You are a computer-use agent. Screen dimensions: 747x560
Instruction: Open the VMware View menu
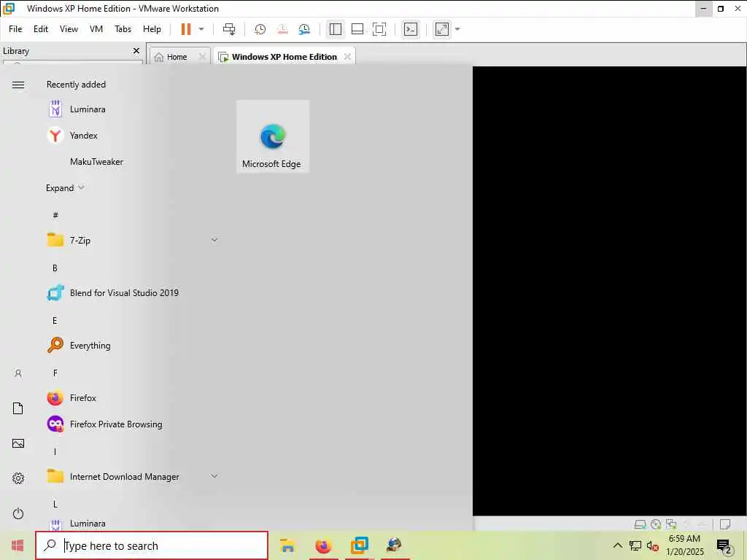pos(69,29)
